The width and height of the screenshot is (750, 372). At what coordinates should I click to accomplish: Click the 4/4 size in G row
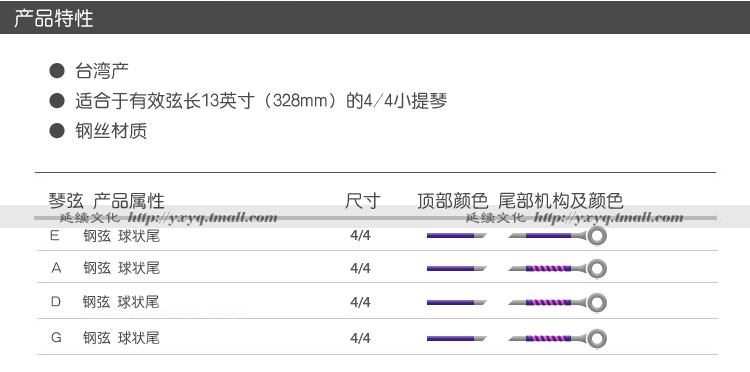[x=360, y=338]
